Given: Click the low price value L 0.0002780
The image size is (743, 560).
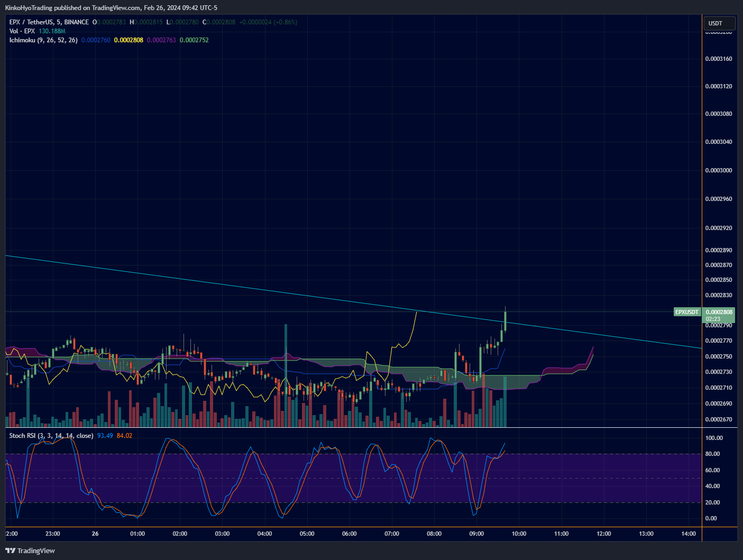Looking at the screenshot, I should pyautogui.click(x=182, y=22).
